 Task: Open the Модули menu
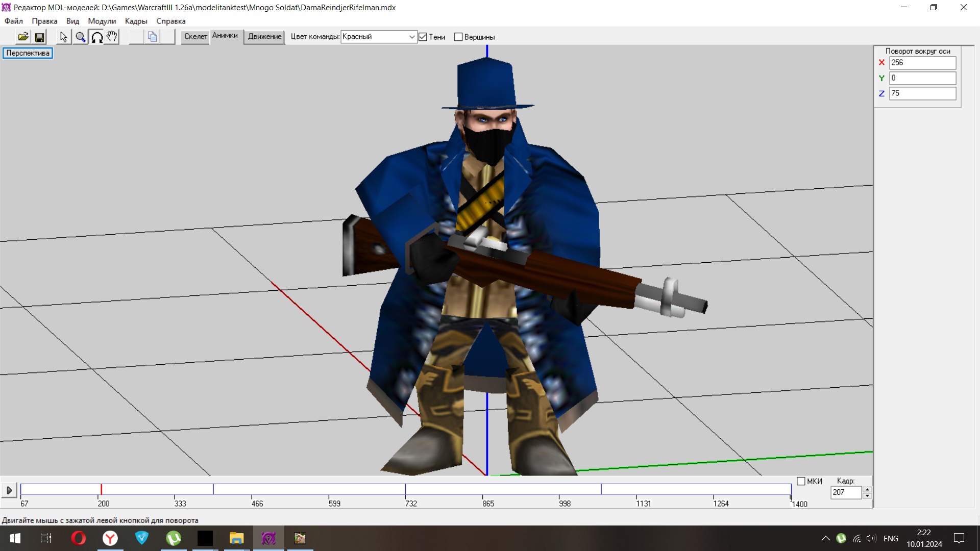(102, 21)
